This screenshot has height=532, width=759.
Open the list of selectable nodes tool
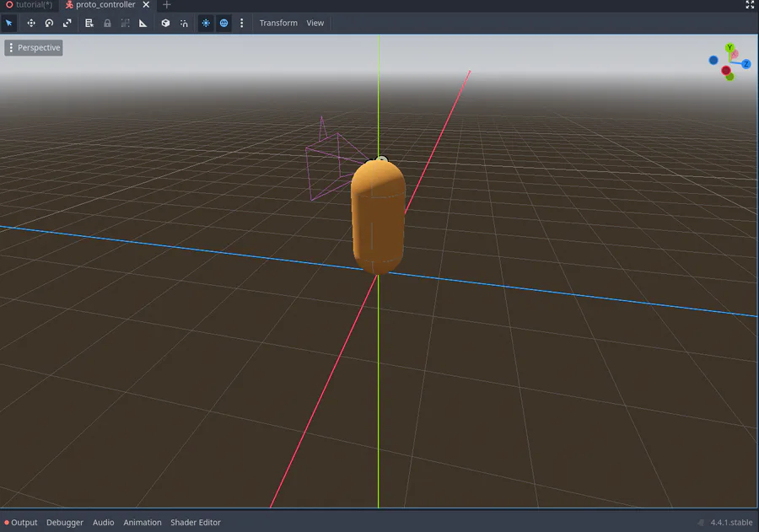point(89,24)
